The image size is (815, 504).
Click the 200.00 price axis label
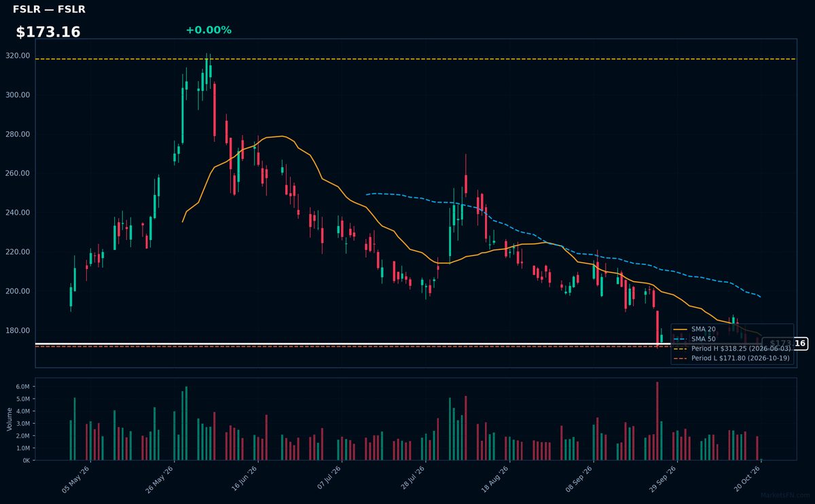click(18, 291)
